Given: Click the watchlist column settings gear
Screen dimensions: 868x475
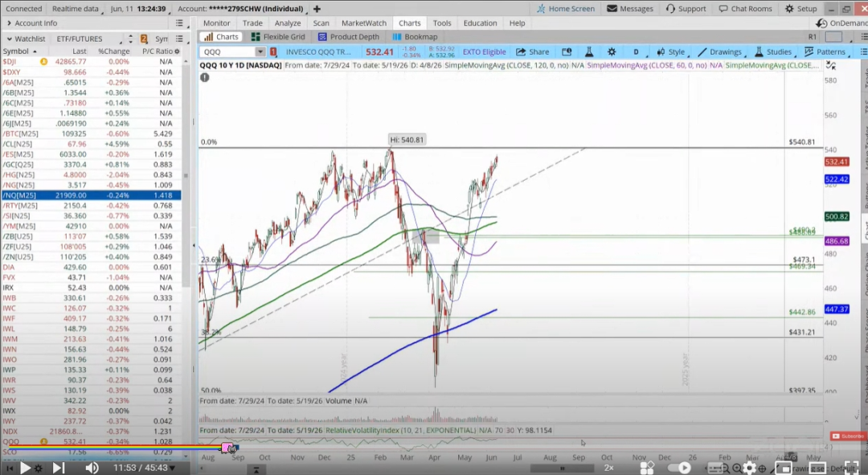Looking at the screenshot, I should coord(177,51).
